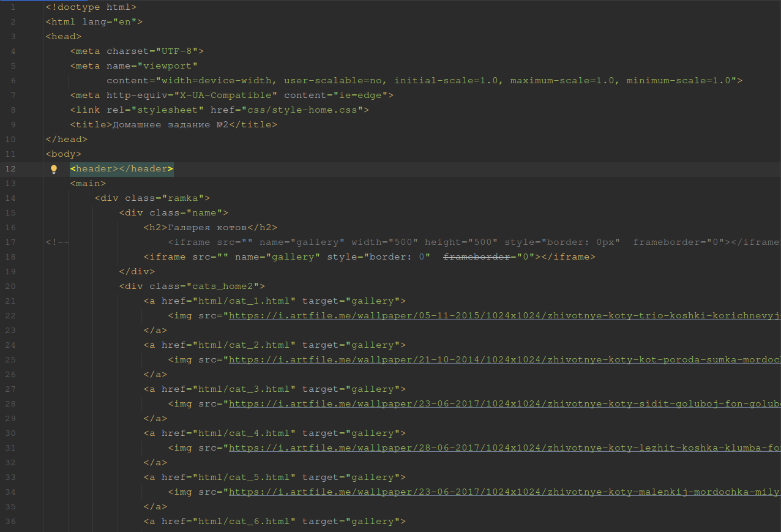781x532 pixels.
Task: Open the artfile.me image URL on line 22
Action: point(502,316)
